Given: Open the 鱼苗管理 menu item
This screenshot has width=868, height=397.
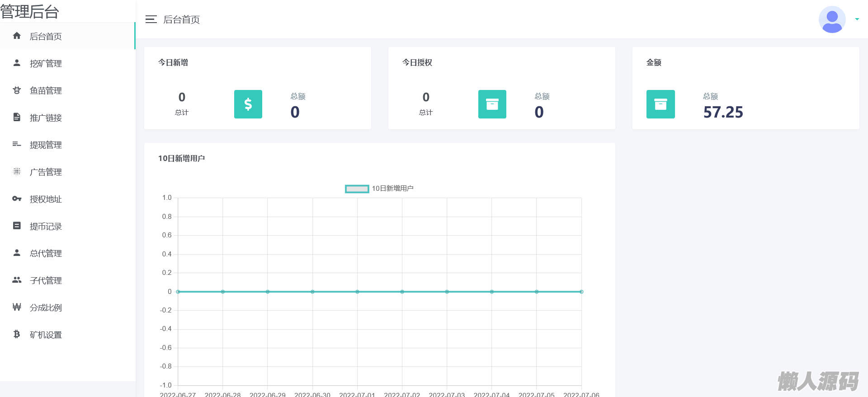Looking at the screenshot, I should click(46, 90).
